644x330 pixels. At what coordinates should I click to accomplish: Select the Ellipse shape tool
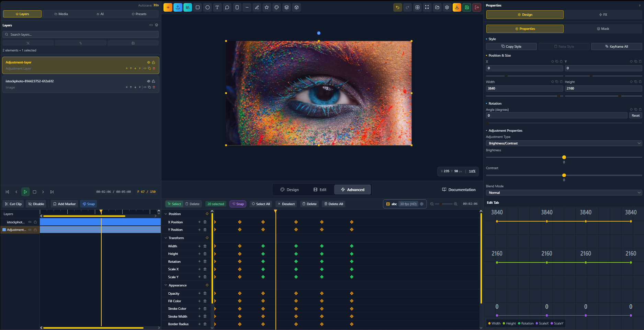coord(207,7)
